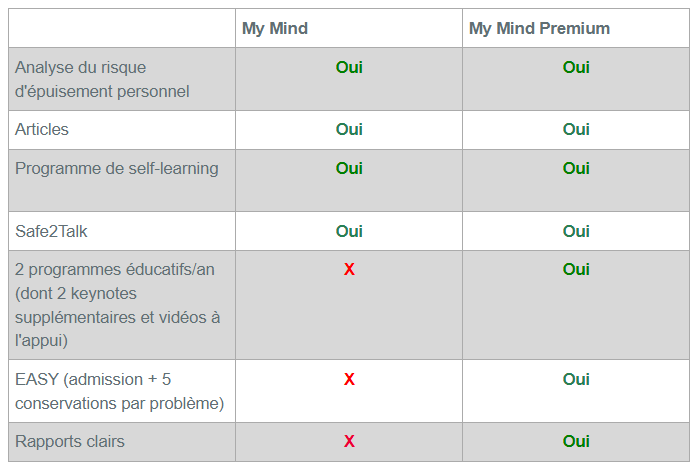Click the EASY admission row label
Screen dimensions: 699x471
pos(119,391)
